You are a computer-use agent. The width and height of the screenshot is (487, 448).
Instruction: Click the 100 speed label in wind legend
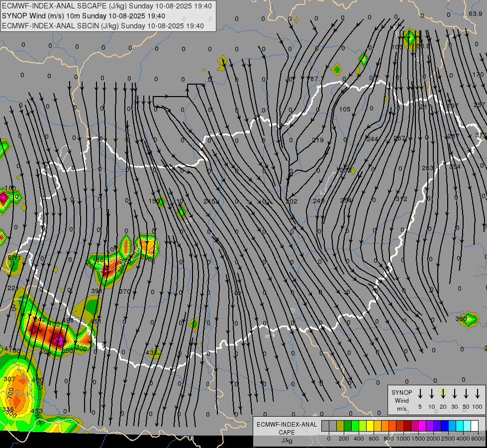(x=478, y=407)
